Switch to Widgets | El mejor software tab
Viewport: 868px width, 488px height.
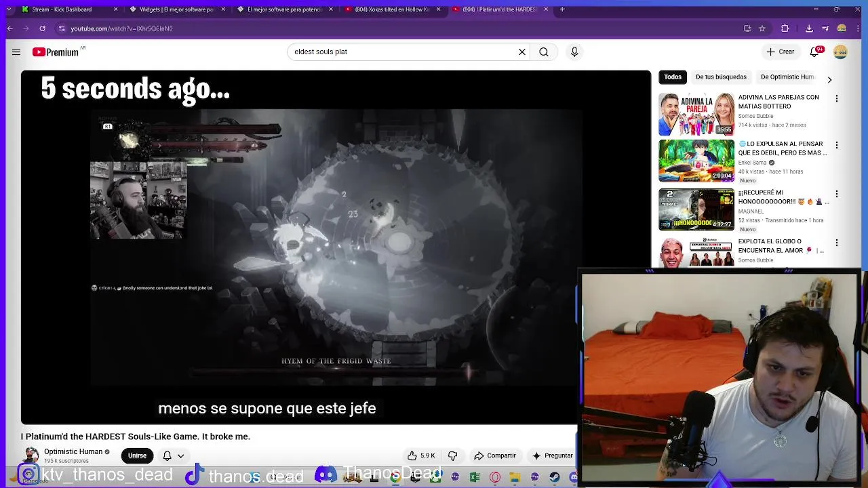coord(177,9)
